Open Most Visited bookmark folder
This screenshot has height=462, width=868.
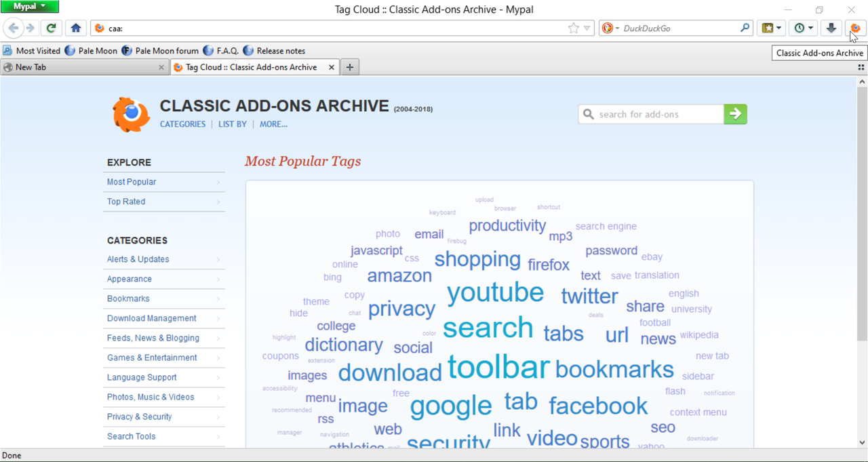[x=31, y=51]
